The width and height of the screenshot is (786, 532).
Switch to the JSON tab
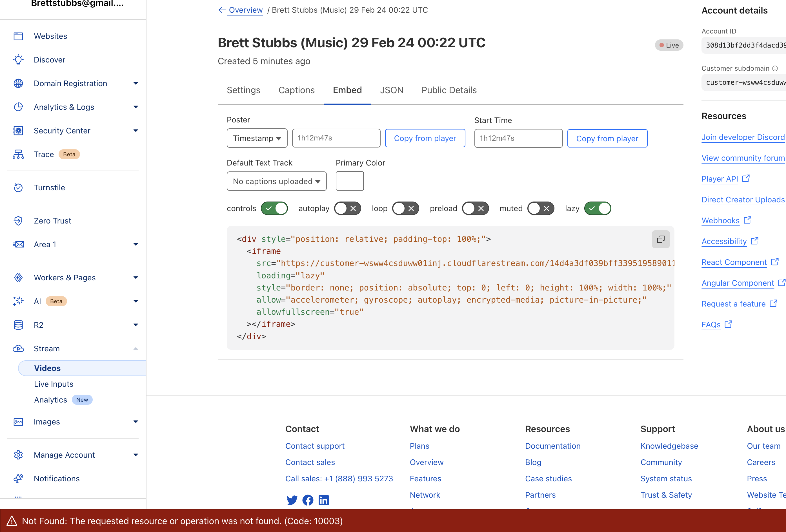(x=391, y=90)
